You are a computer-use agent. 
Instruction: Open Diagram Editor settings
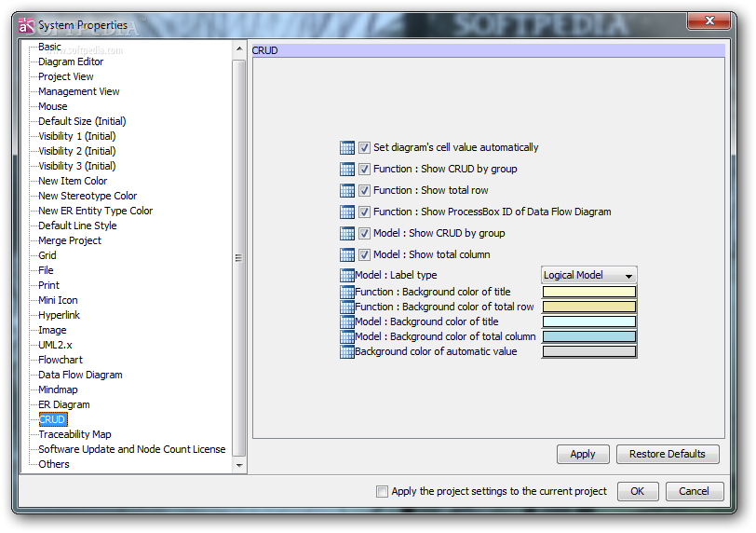71,61
